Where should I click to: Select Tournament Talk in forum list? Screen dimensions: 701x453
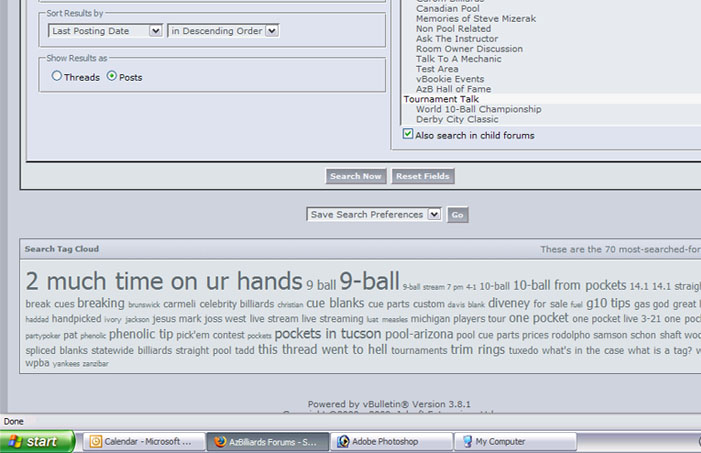[441, 99]
